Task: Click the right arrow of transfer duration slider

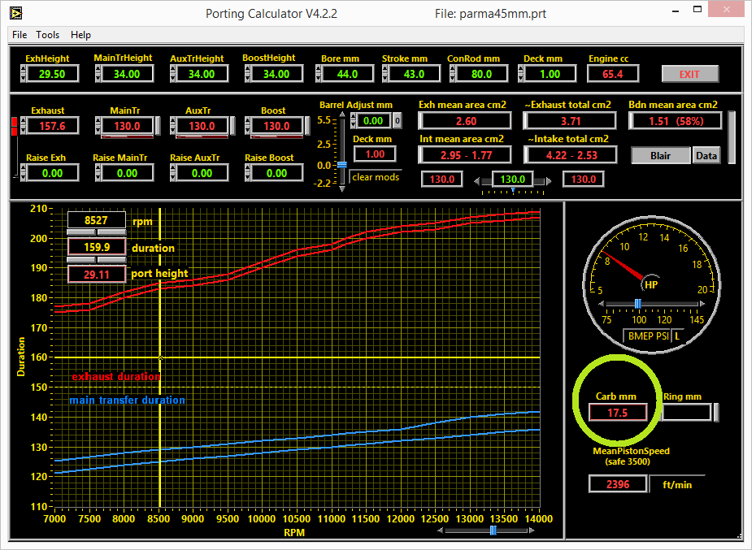Action: [548, 180]
